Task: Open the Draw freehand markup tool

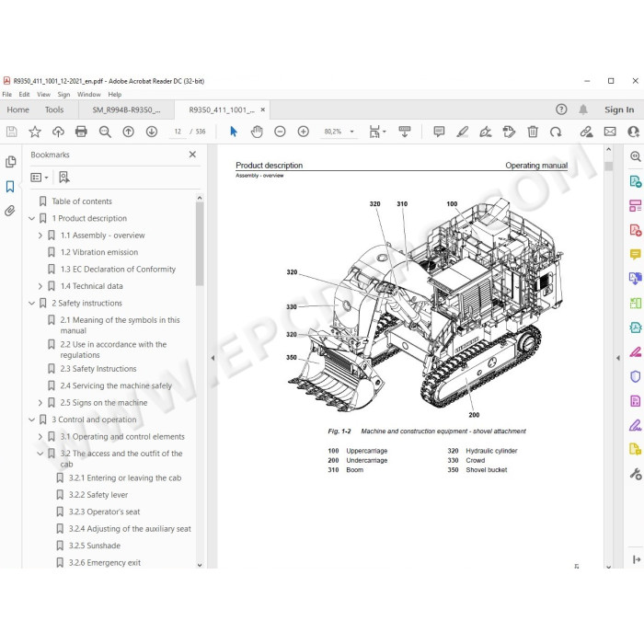Action: [x=486, y=132]
